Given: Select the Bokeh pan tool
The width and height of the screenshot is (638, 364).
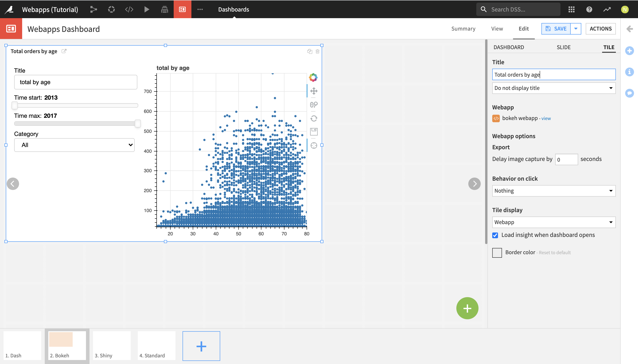Looking at the screenshot, I should pyautogui.click(x=314, y=91).
